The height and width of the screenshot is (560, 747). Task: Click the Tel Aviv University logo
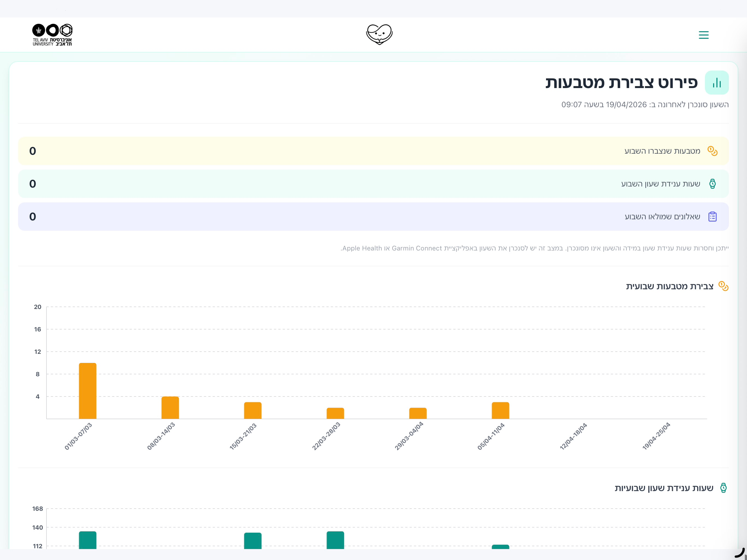point(52,35)
